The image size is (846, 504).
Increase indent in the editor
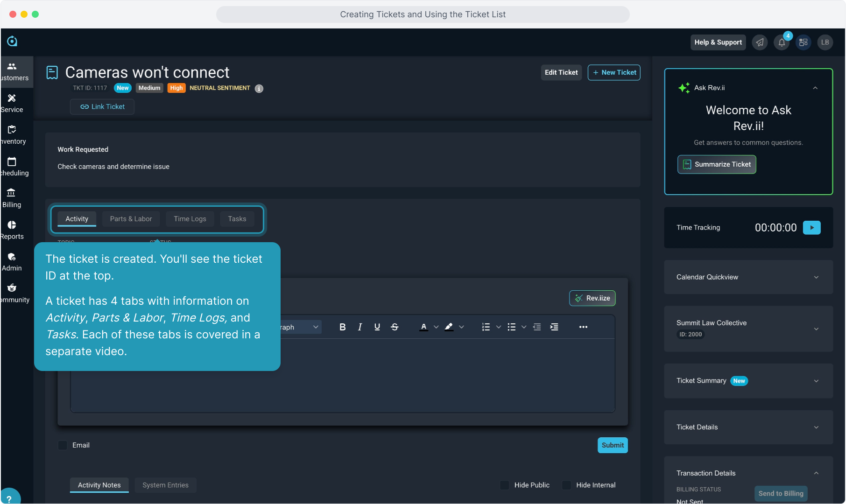click(x=554, y=327)
